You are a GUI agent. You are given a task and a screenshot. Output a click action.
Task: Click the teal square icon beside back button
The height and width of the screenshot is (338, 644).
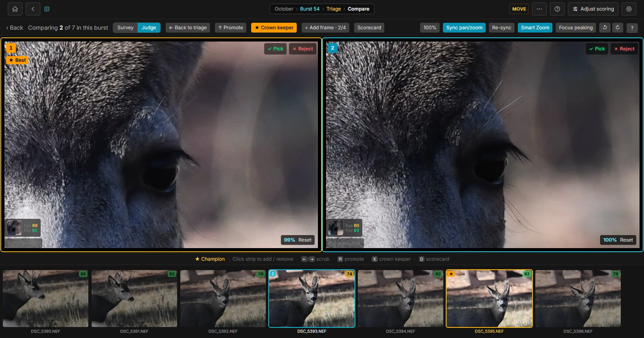pyautogui.click(x=47, y=9)
